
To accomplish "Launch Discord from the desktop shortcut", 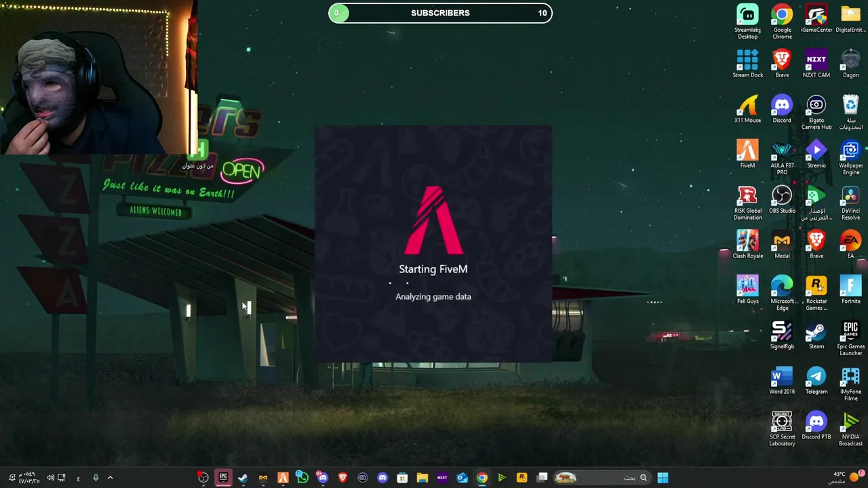I will tap(782, 108).
